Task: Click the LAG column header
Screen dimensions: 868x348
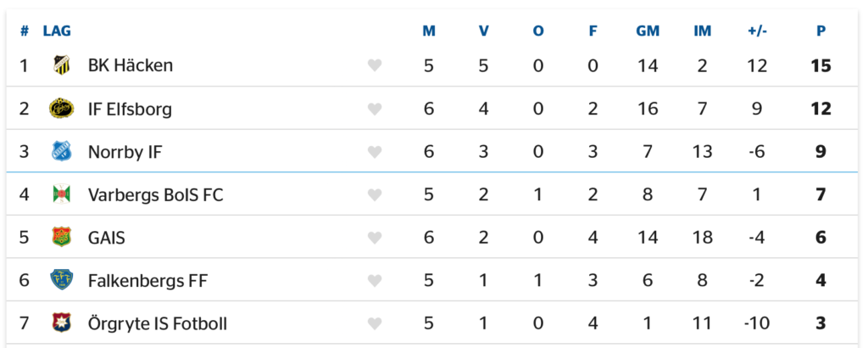Action: pyautogui.click(x=57, y=31)
